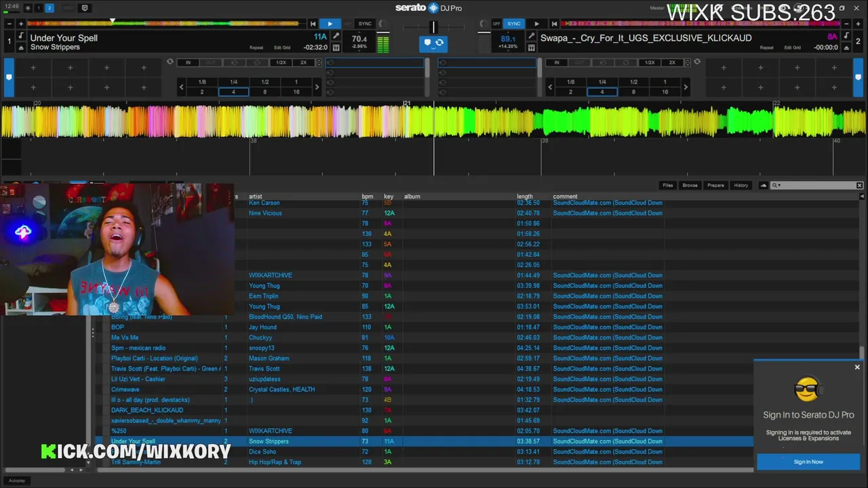868x488 pixels.
Task: Shift deck 2 loop sizes left arrow
Action: 550,87
